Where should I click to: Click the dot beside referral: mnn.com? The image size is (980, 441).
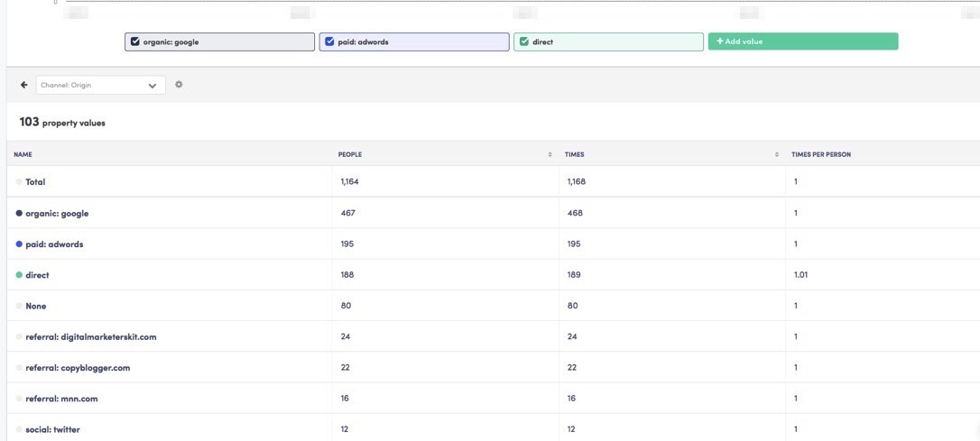pyautogui.click(x=19, y=399)
